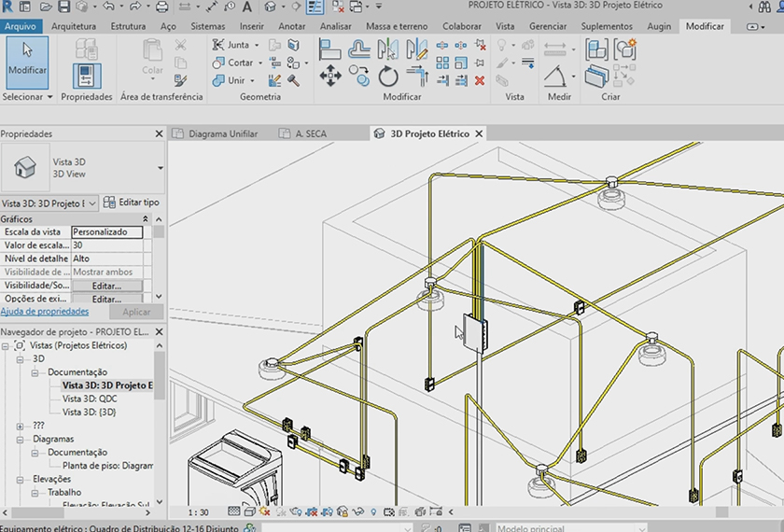
Task: Open the Vista 3D type selector dropdown
Action: pyautogui.click(x=160, y=168)
